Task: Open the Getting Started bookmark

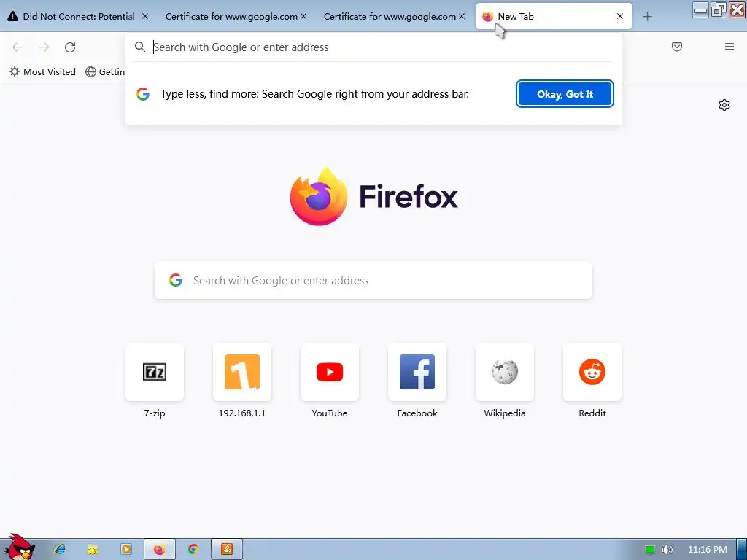Action: click(x=105, y=71)
